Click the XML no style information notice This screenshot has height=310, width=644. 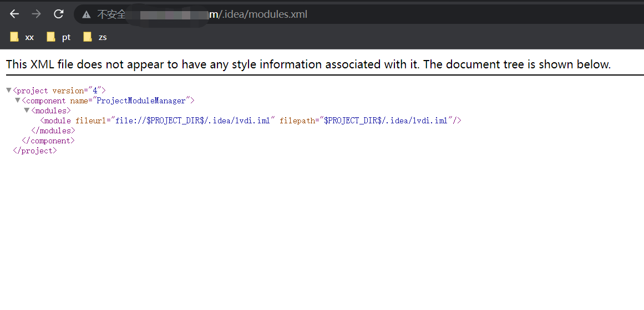click(x=308, y=64)
